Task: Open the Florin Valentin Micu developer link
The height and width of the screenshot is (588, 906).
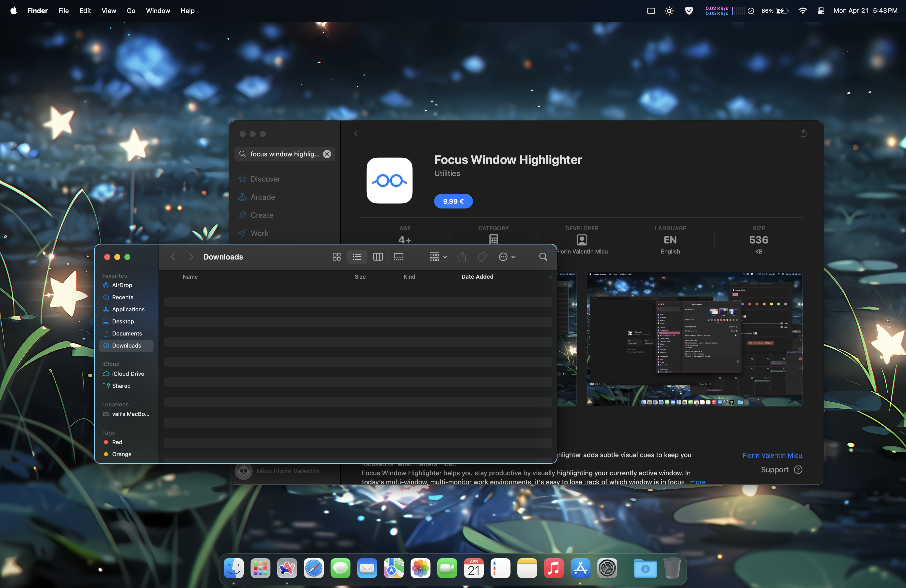Action: (772, 456)
